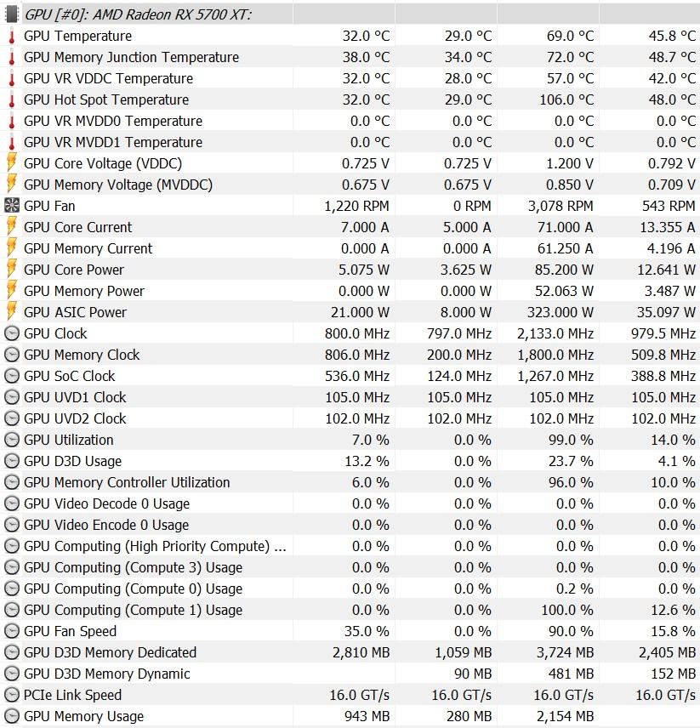Screen dimensions: 700x728
Task: Select the GPU Core Voltage (VDDC) label
Action: coord(103,164)
